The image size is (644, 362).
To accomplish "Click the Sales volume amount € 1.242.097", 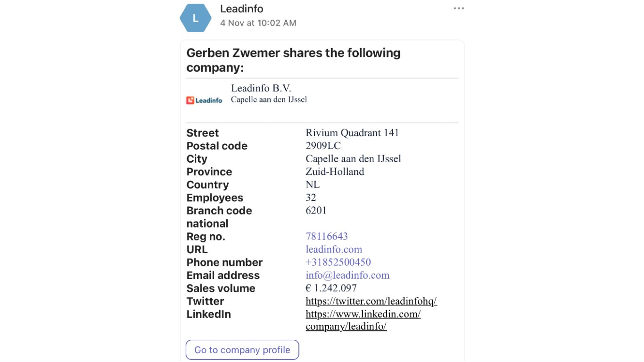I will tap(331, 288).
